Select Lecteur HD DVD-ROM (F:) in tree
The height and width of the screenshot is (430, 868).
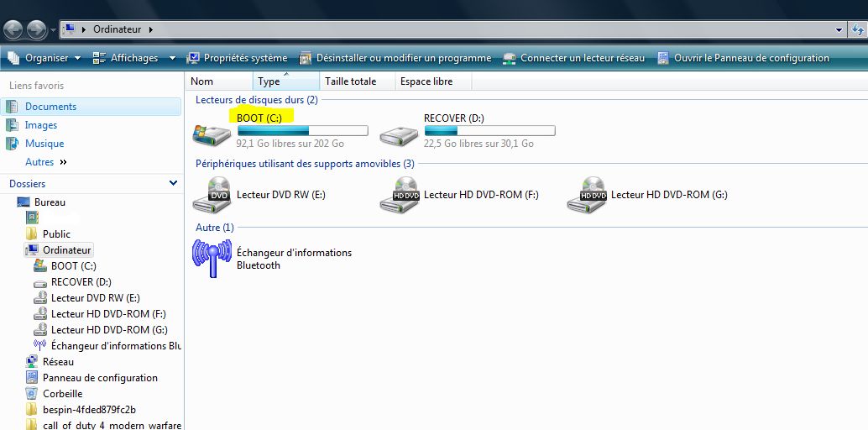click(108, 313)
